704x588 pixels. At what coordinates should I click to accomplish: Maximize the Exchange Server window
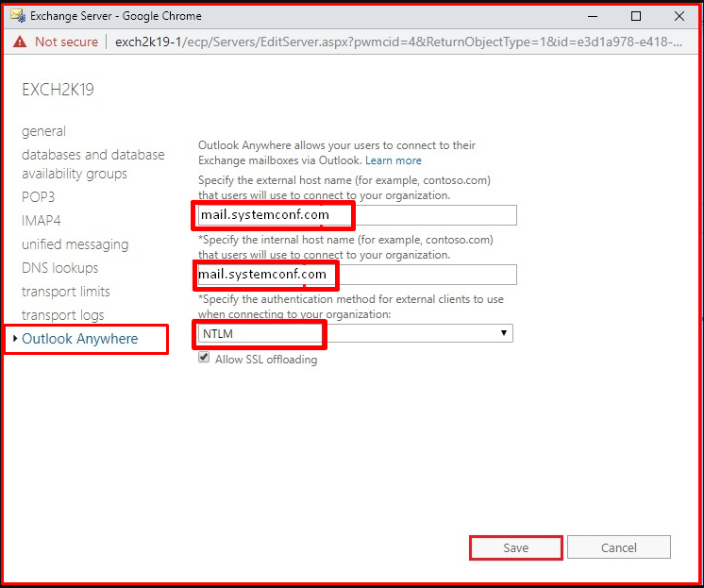[636, 16]
